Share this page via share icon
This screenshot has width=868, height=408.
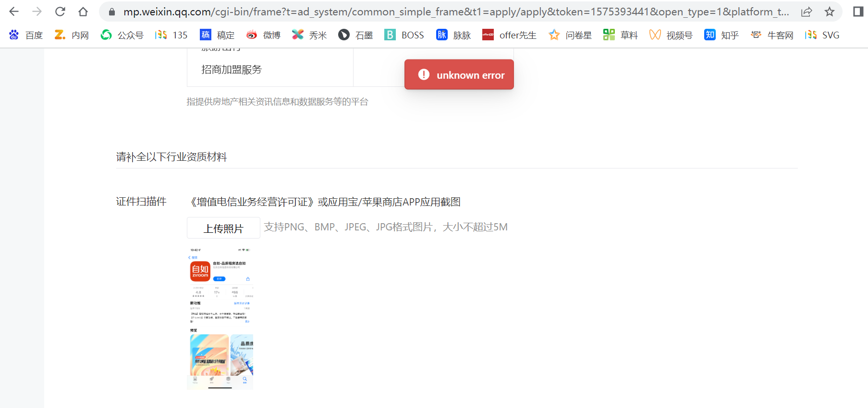point(807,12)
